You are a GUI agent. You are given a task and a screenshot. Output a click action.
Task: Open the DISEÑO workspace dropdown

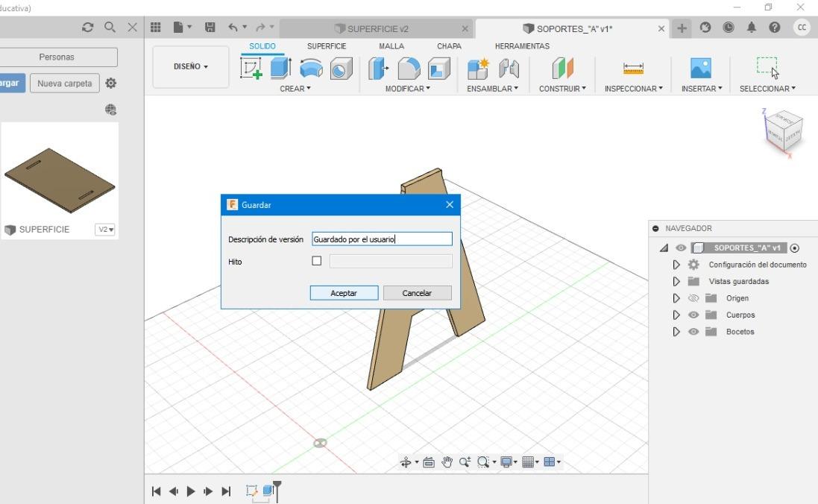click(x=190, y=67)
